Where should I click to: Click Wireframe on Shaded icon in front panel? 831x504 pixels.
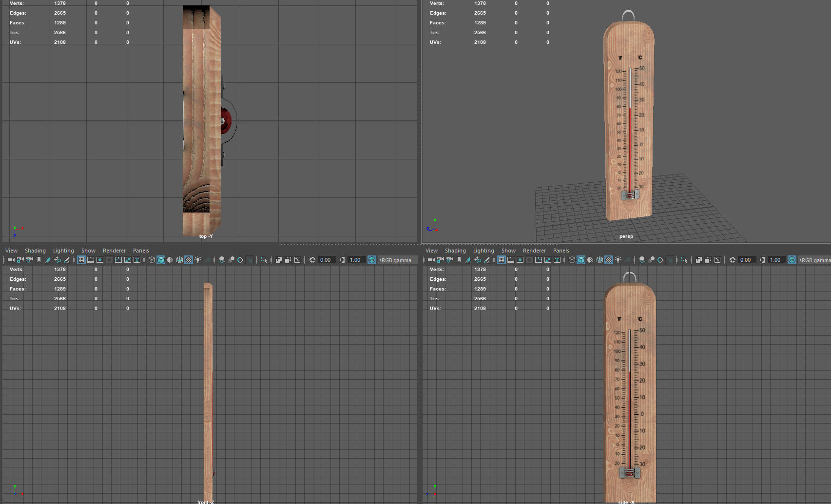(179, 260)
